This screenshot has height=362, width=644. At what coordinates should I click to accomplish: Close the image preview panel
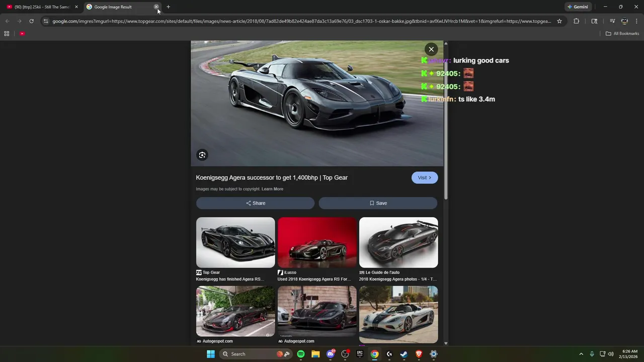[431, 49]
